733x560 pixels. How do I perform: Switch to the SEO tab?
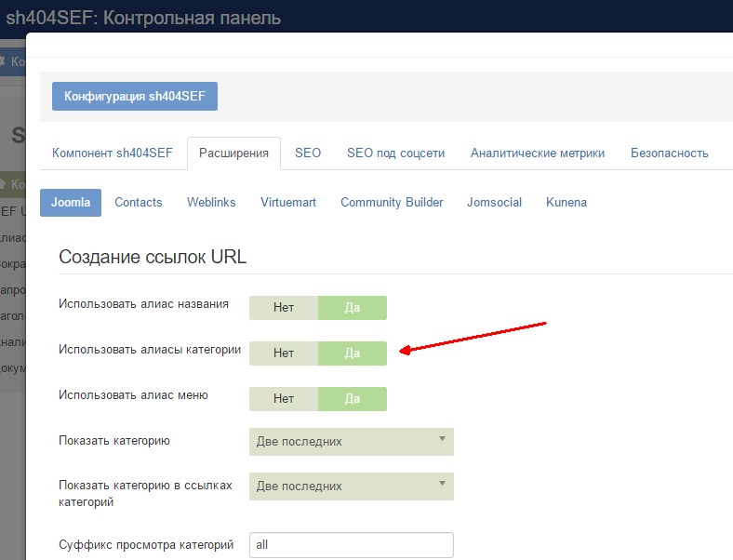click(x=308, y=153)
